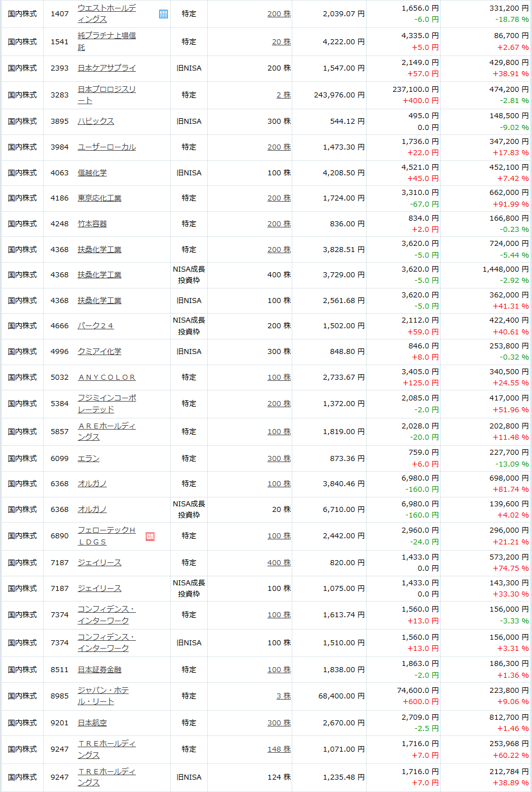This screenshot has width=532, height=792.
Task: Click the 2 株 quantity link for 日本プロロジスリート
Action: coord(283,95)
